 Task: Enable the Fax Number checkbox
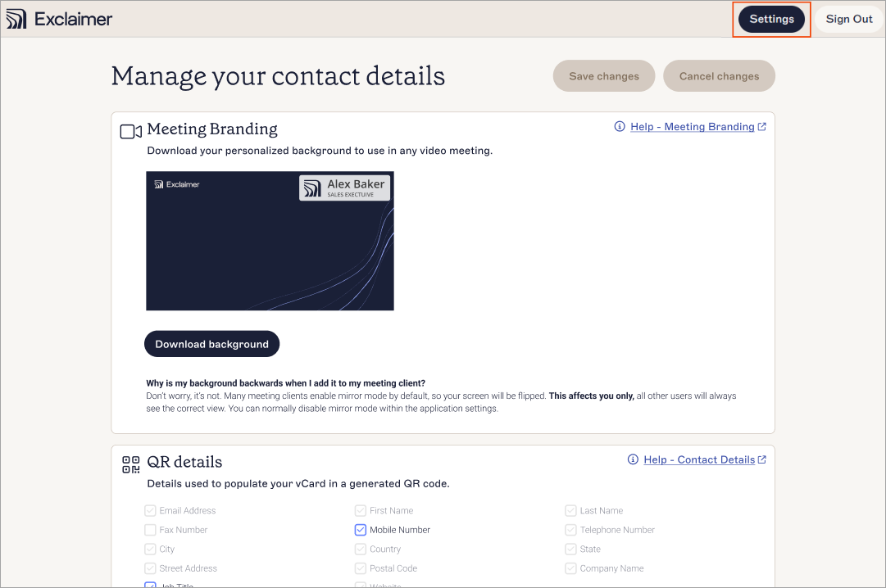[x=150, y=530]
